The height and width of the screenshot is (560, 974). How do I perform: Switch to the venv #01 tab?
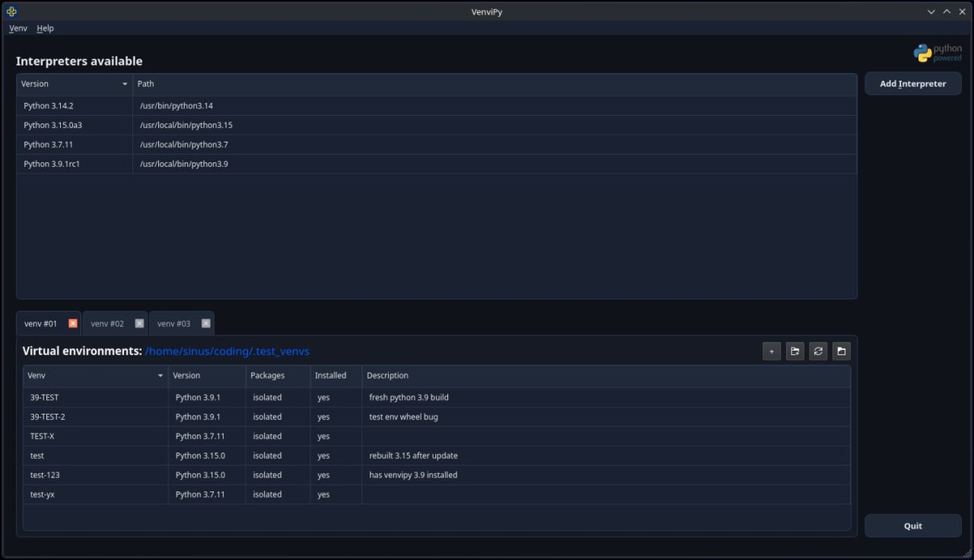[41, 324]
